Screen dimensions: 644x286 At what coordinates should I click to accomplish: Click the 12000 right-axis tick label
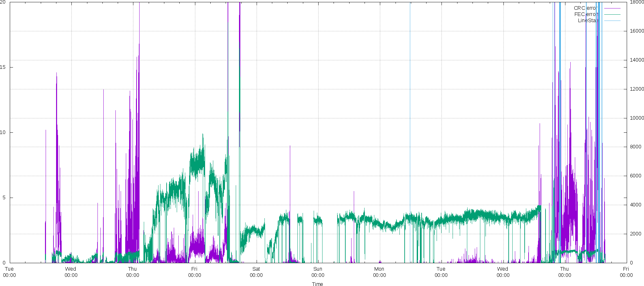click(x=637, y=89)
